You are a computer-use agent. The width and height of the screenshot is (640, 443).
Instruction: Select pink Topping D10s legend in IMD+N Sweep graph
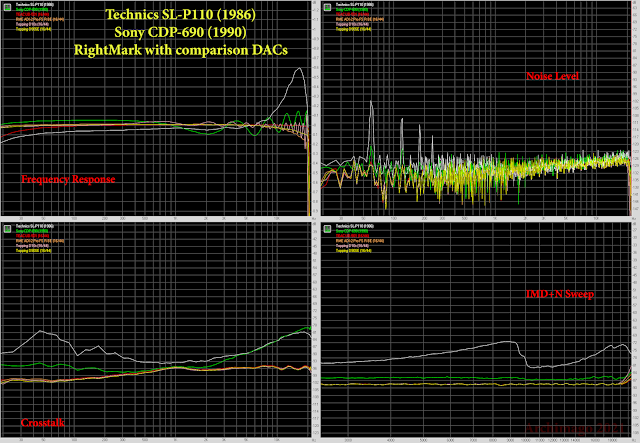click(x=352, y=246)
